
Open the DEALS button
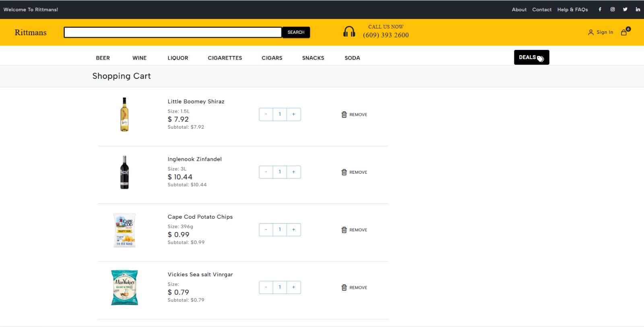pyautogui.click(x=531, y=58)
